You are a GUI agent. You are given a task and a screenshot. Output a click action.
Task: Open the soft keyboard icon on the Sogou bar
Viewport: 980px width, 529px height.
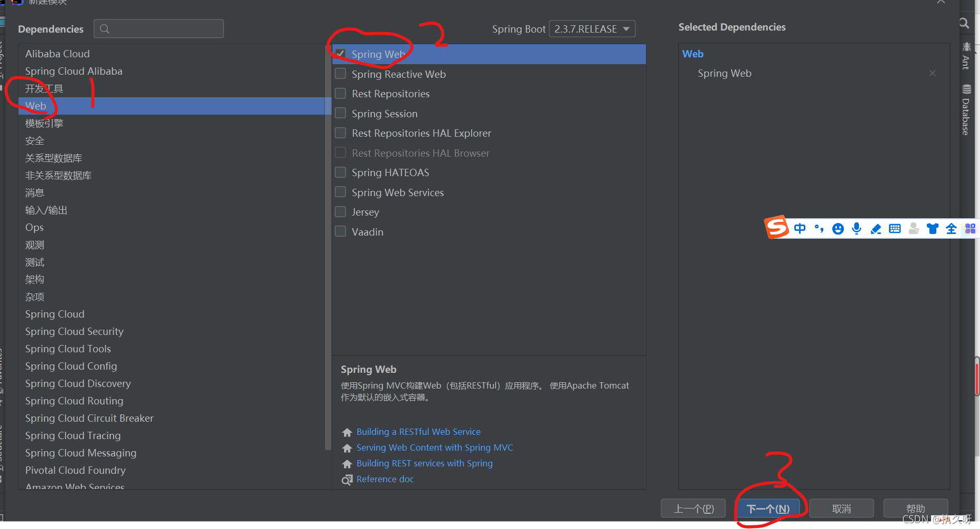click(x=895, y=228)
